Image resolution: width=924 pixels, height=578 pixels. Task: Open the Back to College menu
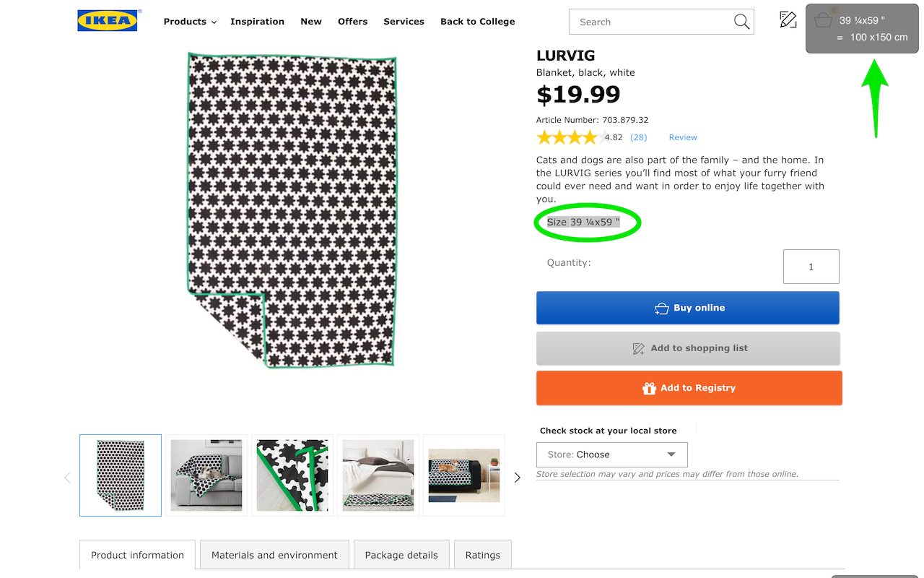point(477,22)
